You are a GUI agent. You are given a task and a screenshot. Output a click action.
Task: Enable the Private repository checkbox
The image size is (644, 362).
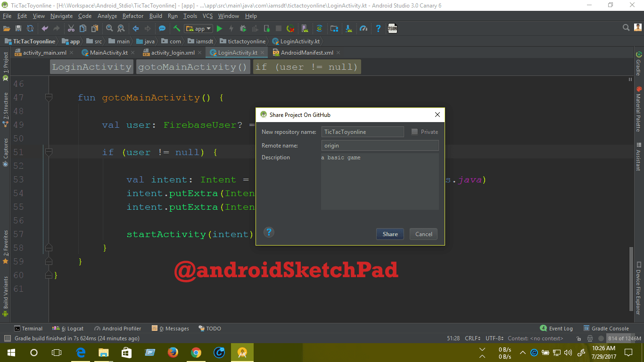(x=414, y=132)
